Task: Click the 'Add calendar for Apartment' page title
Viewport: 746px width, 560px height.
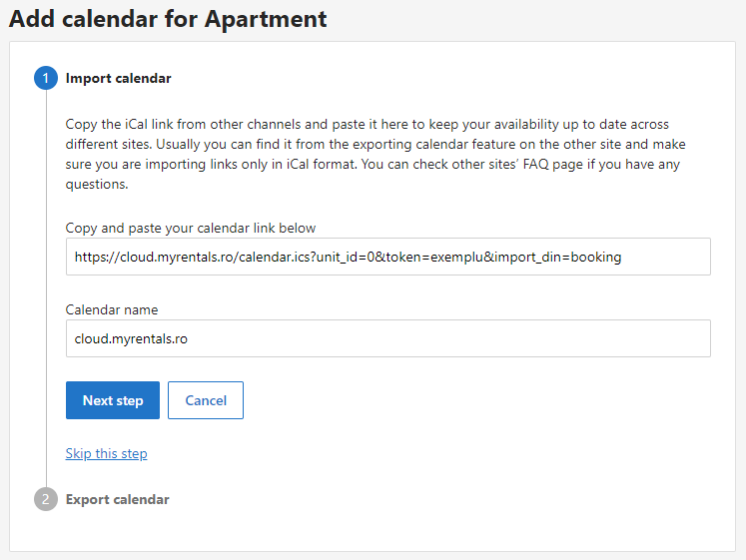Action: 168,19
